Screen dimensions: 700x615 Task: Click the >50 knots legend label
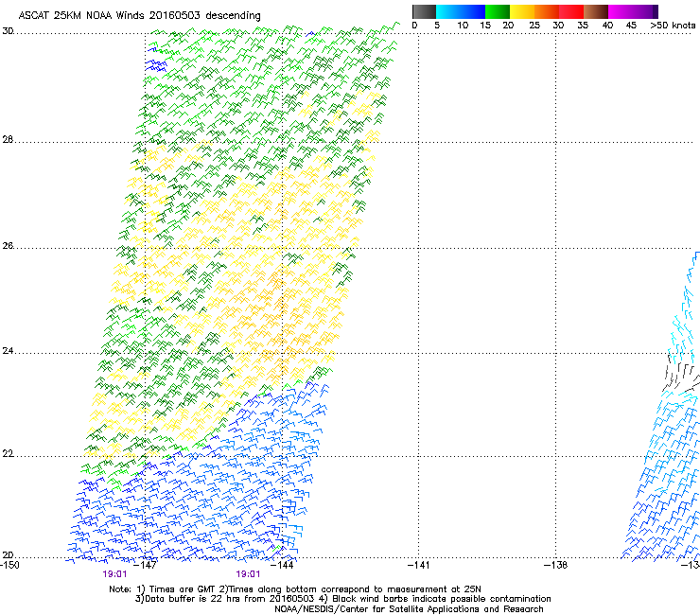click(673, 26)
